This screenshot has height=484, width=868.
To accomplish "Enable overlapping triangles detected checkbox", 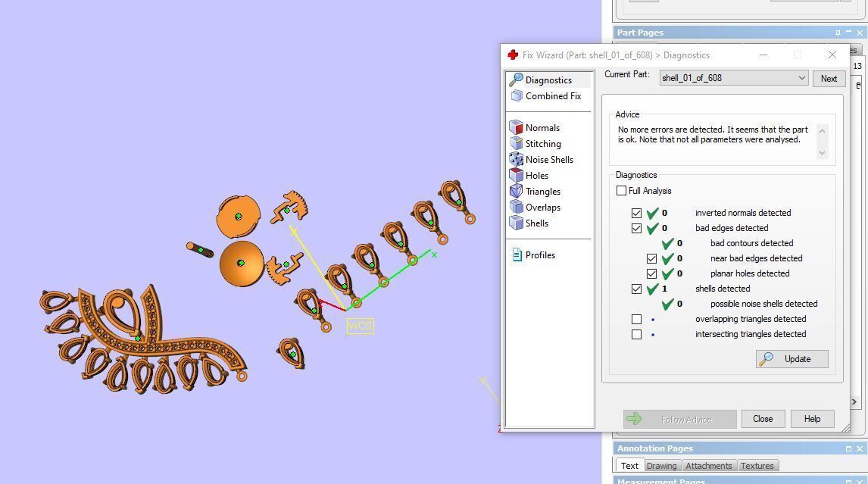I will 636,320.
